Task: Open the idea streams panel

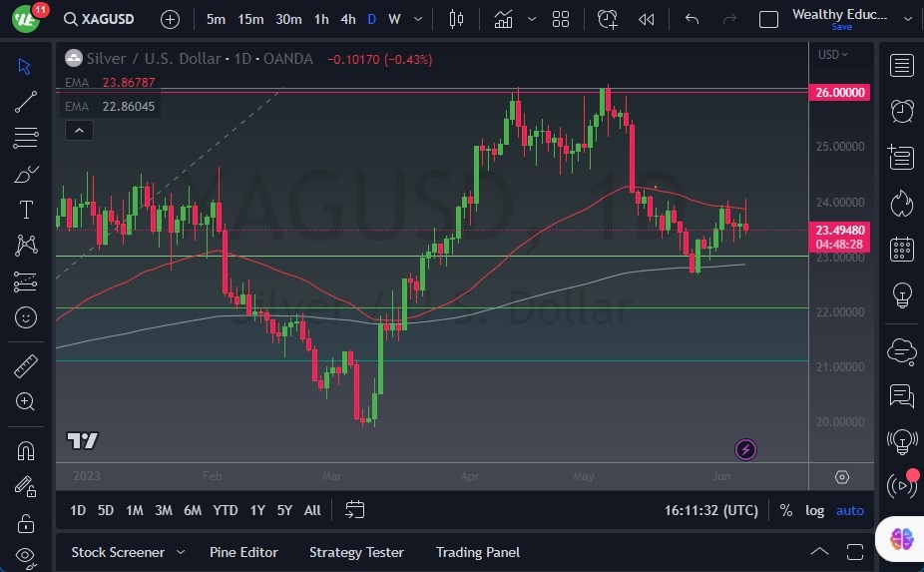Action: [x=902, y=441]
